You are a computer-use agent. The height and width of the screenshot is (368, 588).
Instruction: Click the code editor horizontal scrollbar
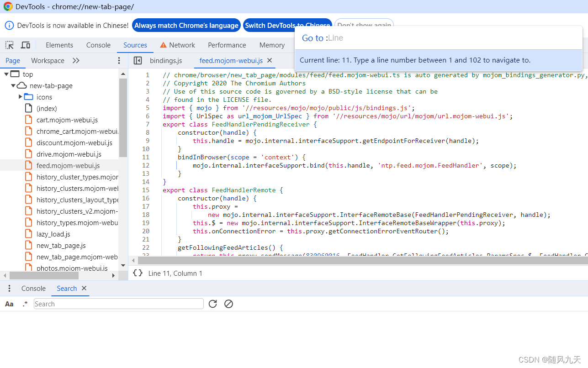click(362, 260)
